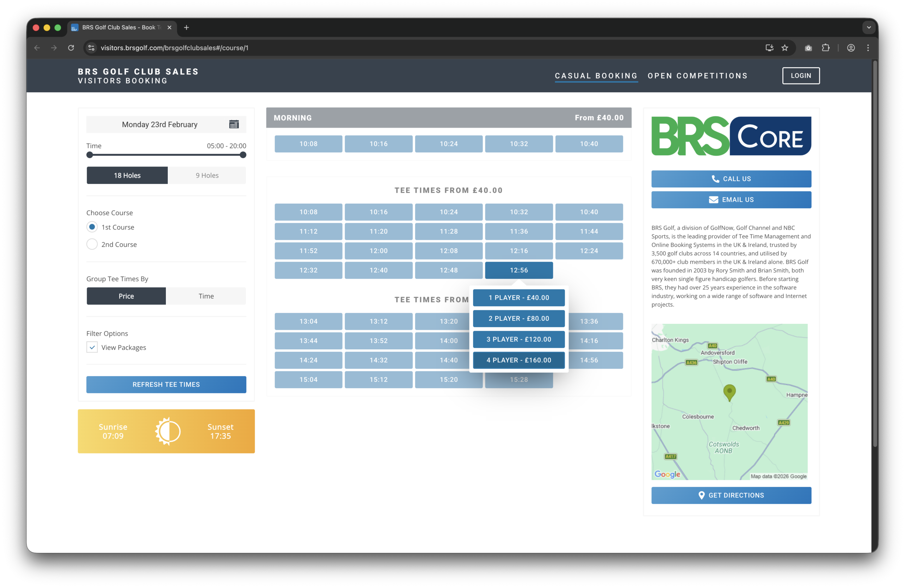The height and width of the screenshot is (588, 905).
Task: Click the browser address bar URL
Action: [x=175, y=48]
